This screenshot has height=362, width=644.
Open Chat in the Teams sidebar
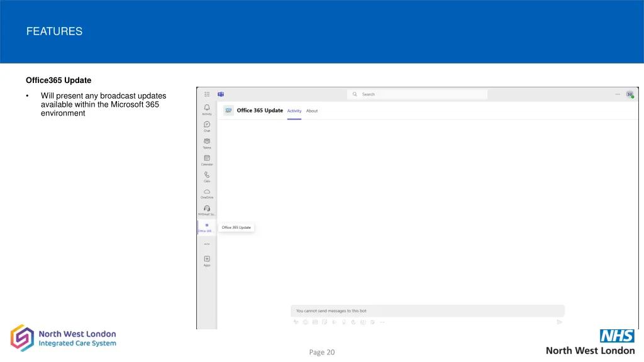pos(207,126)
